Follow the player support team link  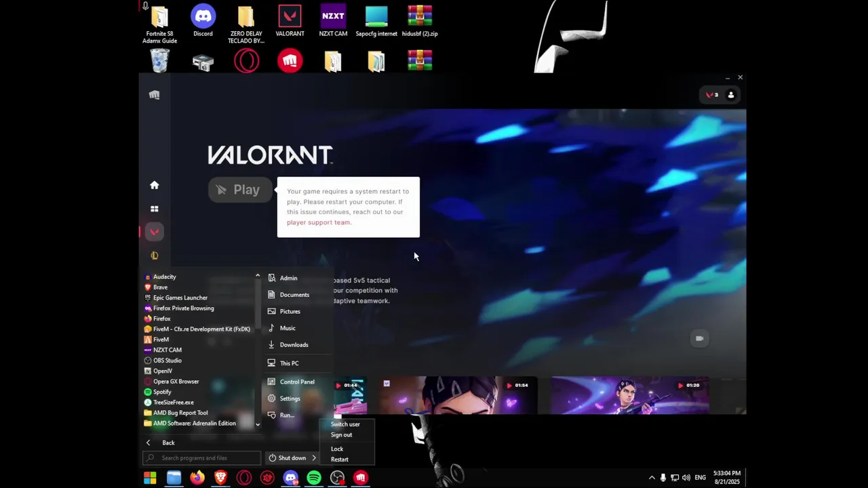(318, 222)
